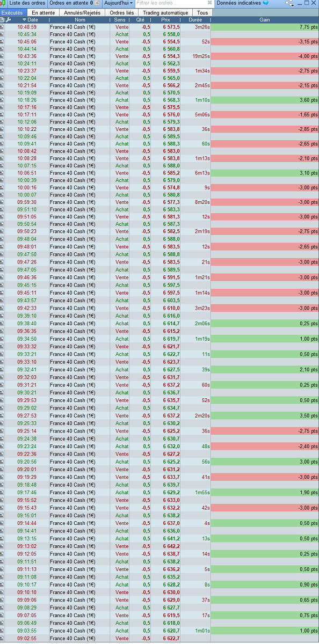Viewport: 319px width, 644px height.
Task: Click the row icon for the 09:12:05 order
Action: [2, 554]
